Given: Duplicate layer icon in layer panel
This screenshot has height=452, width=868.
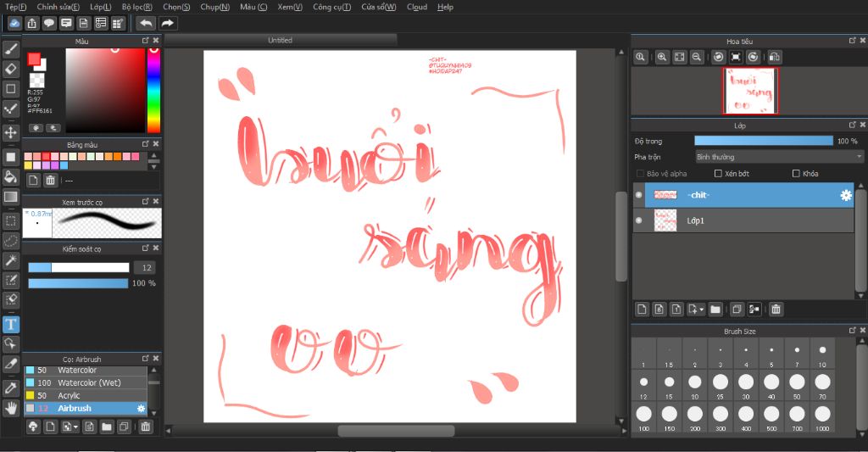Looking at the screenshot, I should pos(737,309).
